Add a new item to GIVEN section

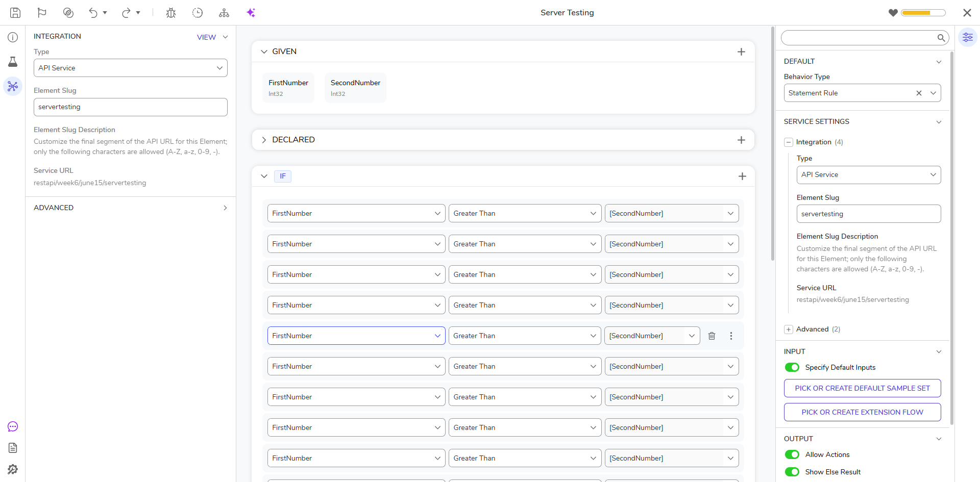(741, 52)
